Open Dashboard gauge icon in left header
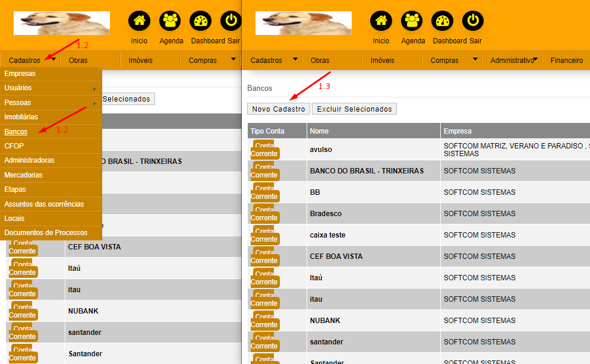590x364 pixels. tap(200, 21)
